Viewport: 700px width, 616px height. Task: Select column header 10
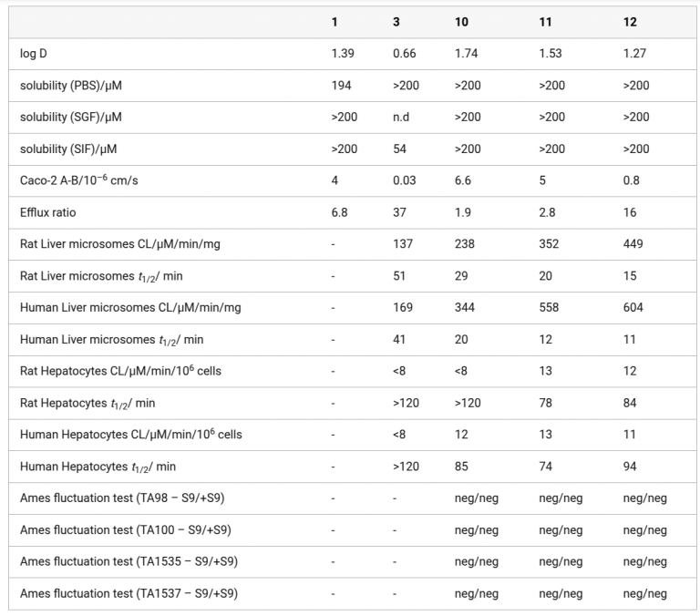coord(461,22)
